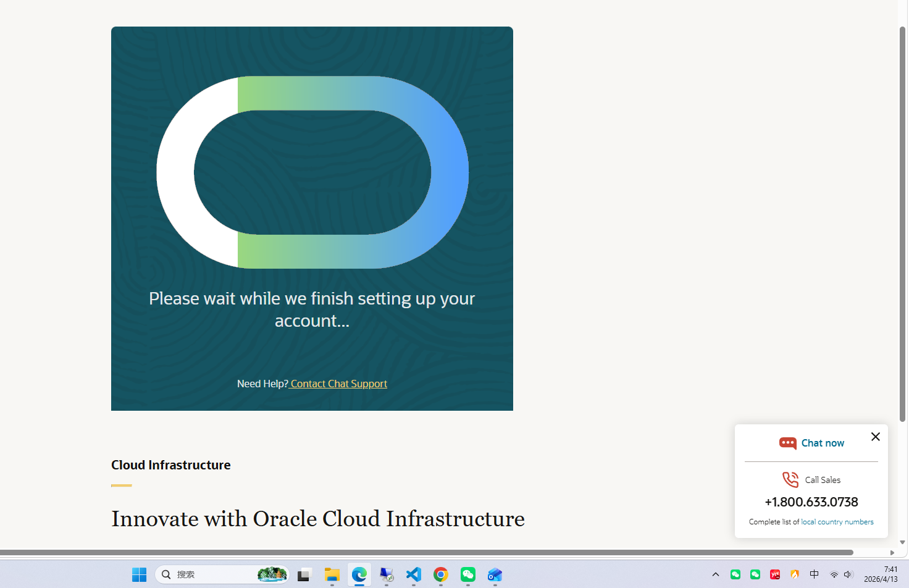
Task: Click the vertical scrollbar thumb
Action: click(902, 224)
